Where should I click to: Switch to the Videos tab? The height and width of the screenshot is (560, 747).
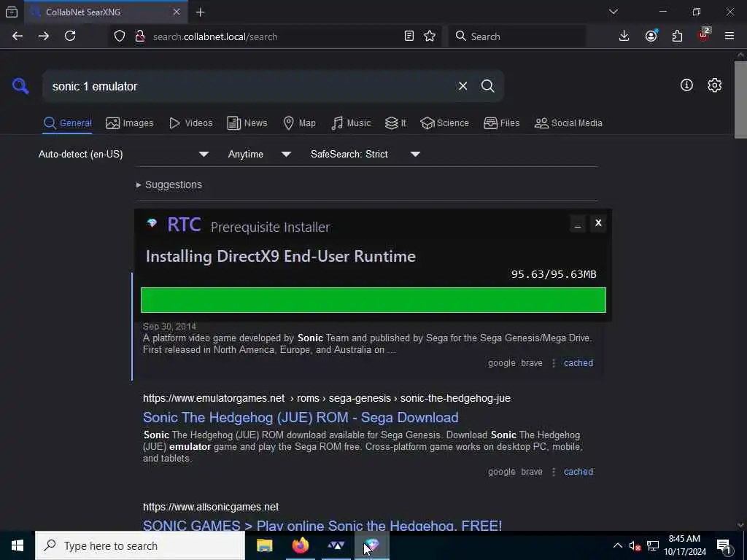[x=190, y=122]
